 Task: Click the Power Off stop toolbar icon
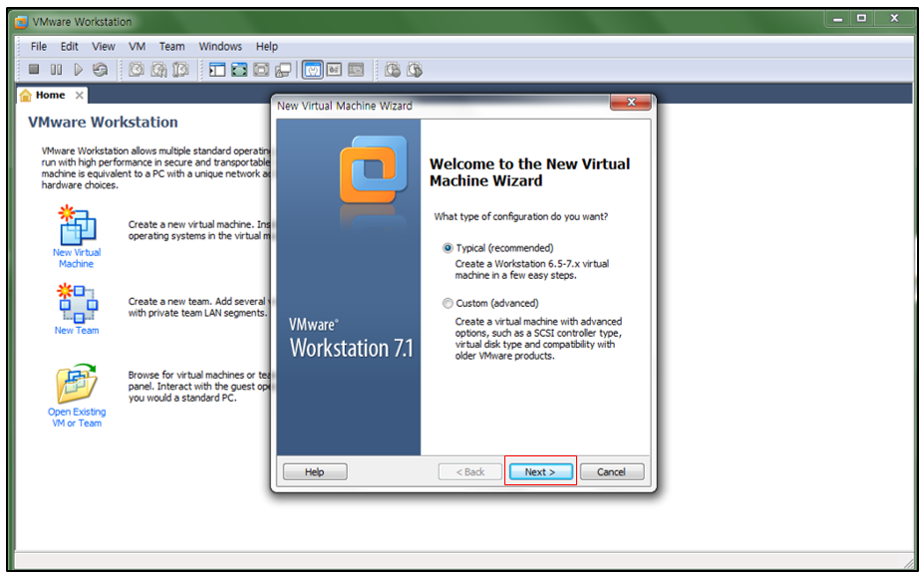(34, 70)
